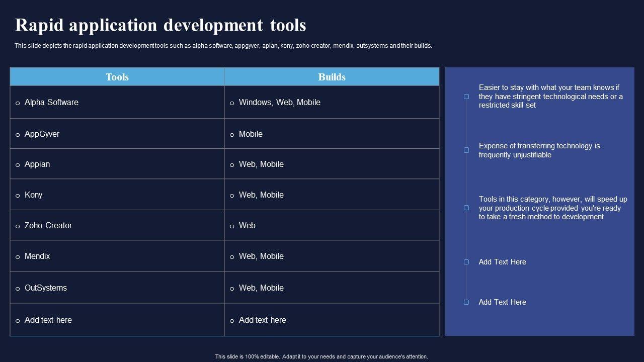Viewport: 644px width, 362px height.
Task: Click the square bullet marker beside 'Tools in this category'
Action: coord(466,208)
